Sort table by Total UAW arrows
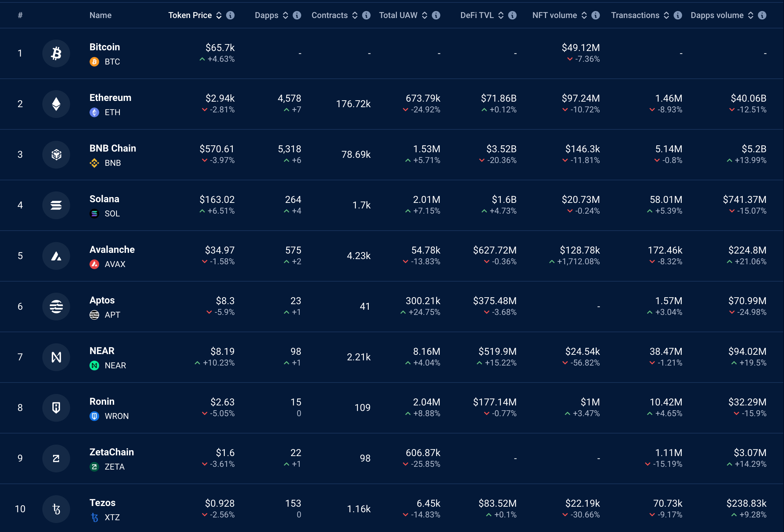Viewport: 784px width, 532px height. pyautogui.click(x=425, y=15)
